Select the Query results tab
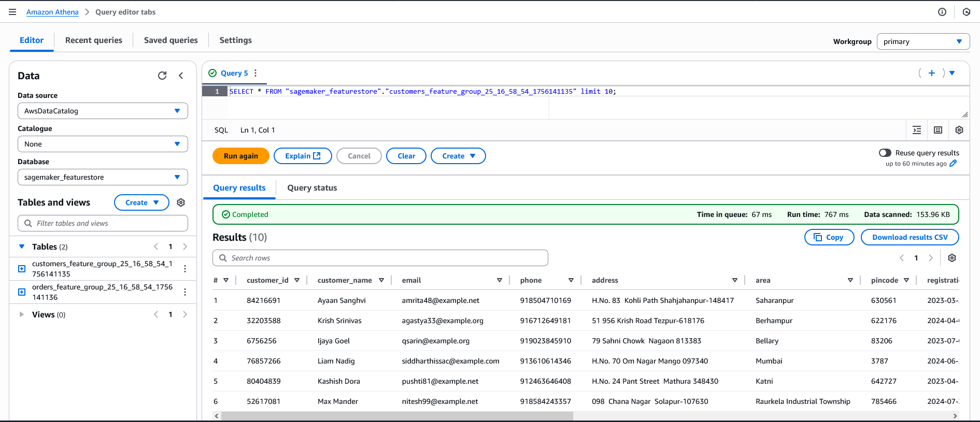 click(x=239, y=187)
